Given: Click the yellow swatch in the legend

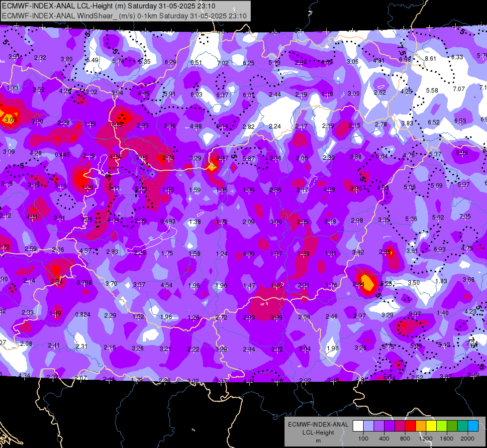Looking at the screenshot, I should tap(431, 426).
